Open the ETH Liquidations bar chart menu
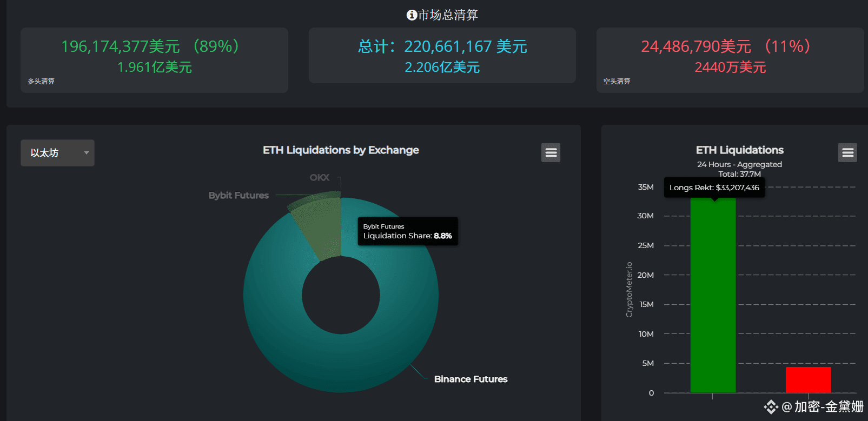Screen dimensions: 868x421 [847, 153]
